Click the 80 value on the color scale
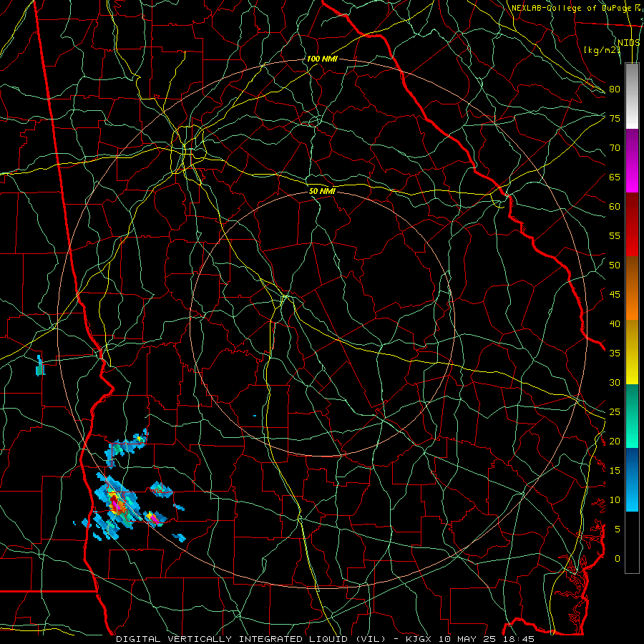The image size is (644, 644). pyautogui.click(x=615, y=89)
